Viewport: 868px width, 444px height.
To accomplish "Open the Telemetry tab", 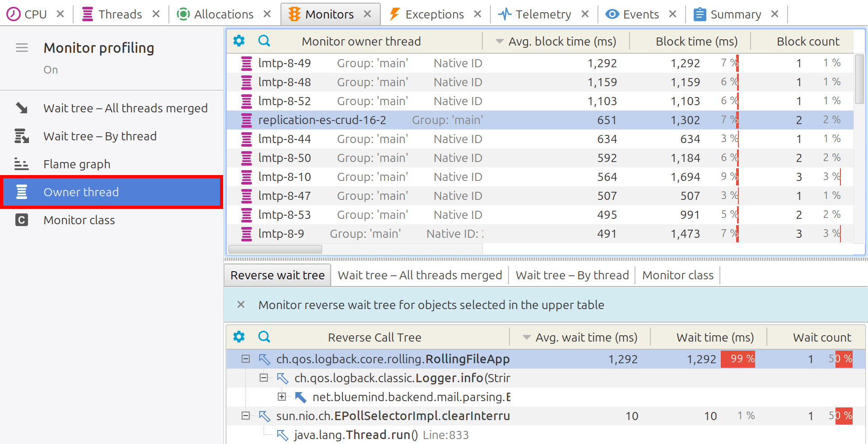I will (535, 14).
